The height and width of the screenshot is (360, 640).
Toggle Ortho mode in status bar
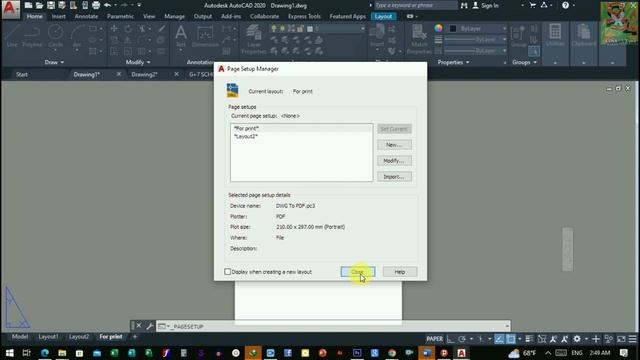[451, 339]
